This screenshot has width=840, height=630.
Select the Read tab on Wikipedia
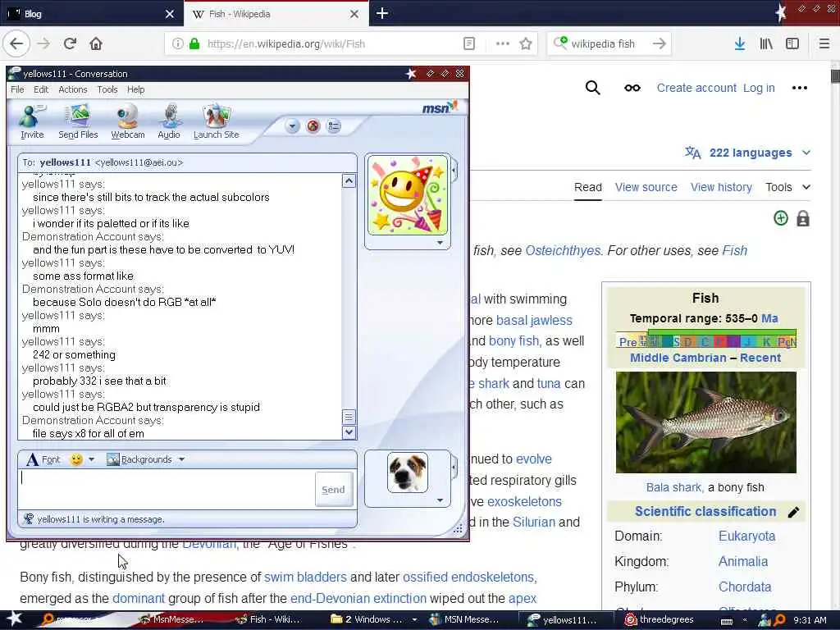[x=587, y=187]
